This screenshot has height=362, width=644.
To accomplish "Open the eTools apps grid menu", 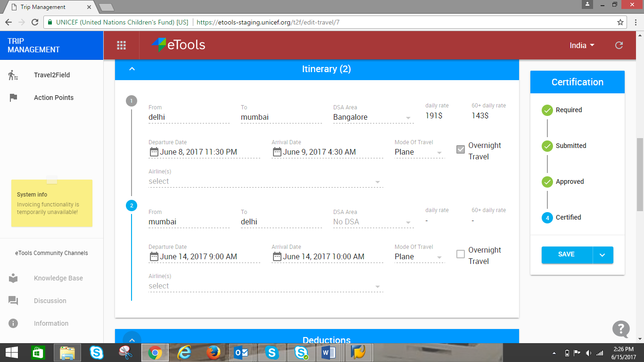I will (121, 45).
